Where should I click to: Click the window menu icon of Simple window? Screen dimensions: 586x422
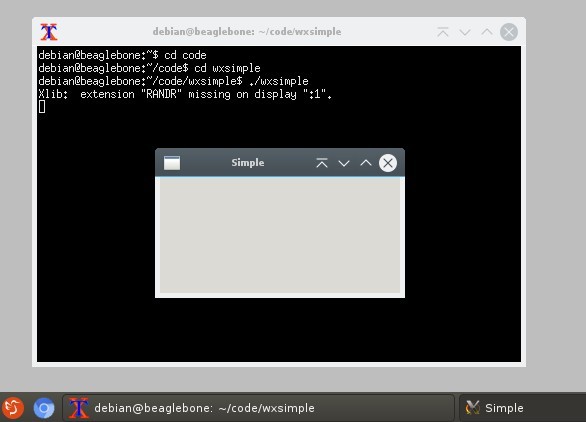point(172,163)
